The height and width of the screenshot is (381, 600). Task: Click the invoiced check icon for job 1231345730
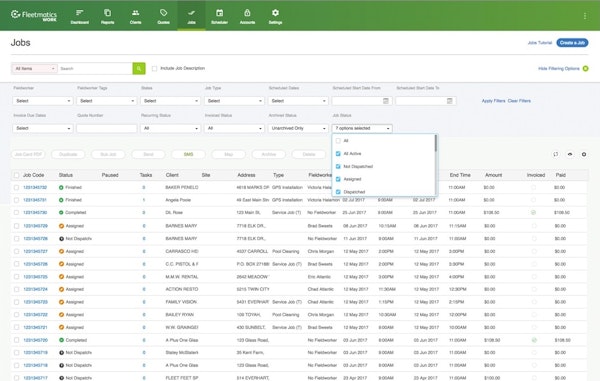tap(533, 212)
